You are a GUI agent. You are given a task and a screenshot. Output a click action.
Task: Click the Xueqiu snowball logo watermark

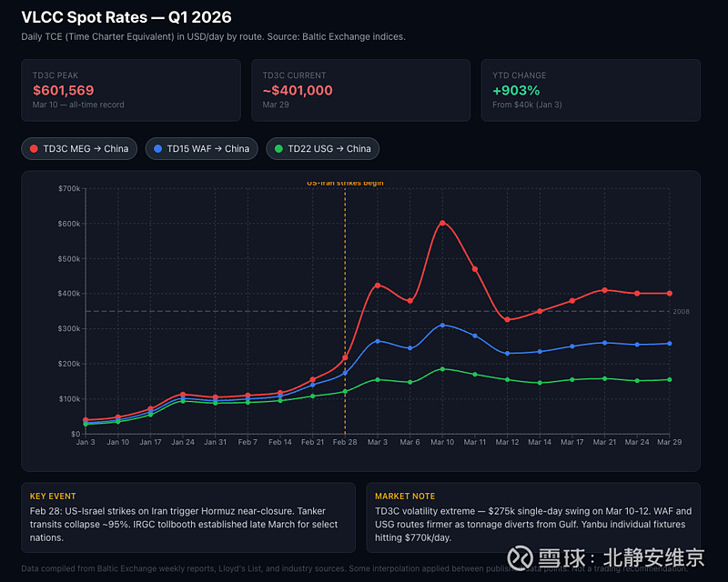point(521,557)
